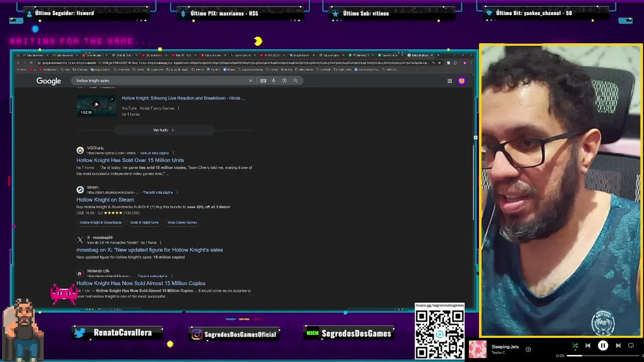
Task: Add Sleeping Jets to library
Action: pyautogui.click(x=528, y=349)
